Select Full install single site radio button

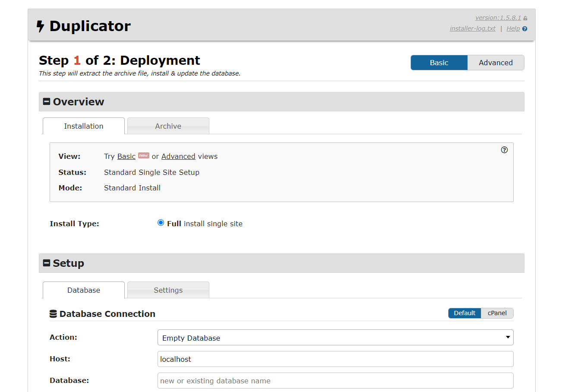pos(161,223)
